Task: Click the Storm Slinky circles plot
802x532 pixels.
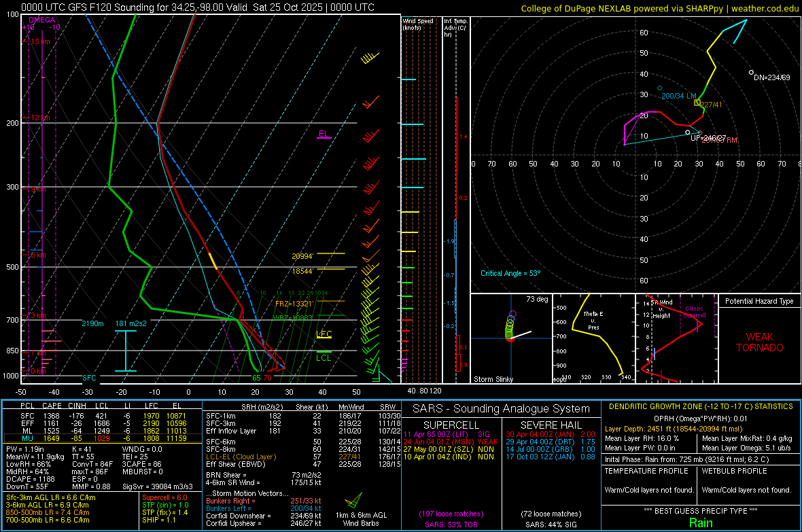Action: pyautogui.click(x=510, y=326)
